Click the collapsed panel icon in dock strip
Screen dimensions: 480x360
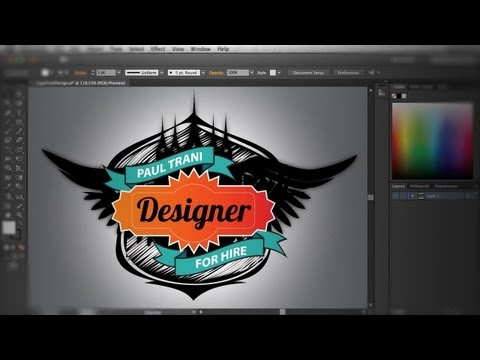[382, 92]
